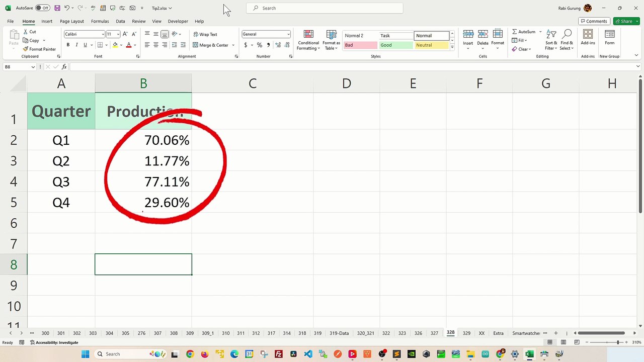
Task: Open the Sort & Filter menu
Action: click(x=551, y=40)
